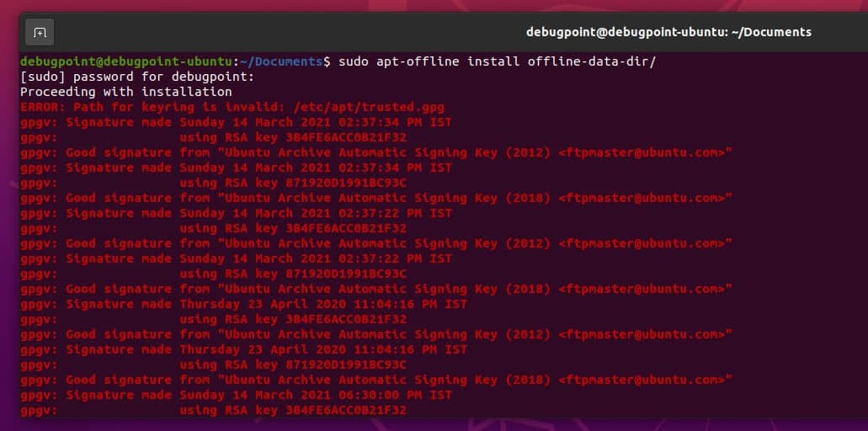Click the first RSA key 3B4FE6ACC0B21F32
This screenshot has height=431, width=868.
point(293,137)
